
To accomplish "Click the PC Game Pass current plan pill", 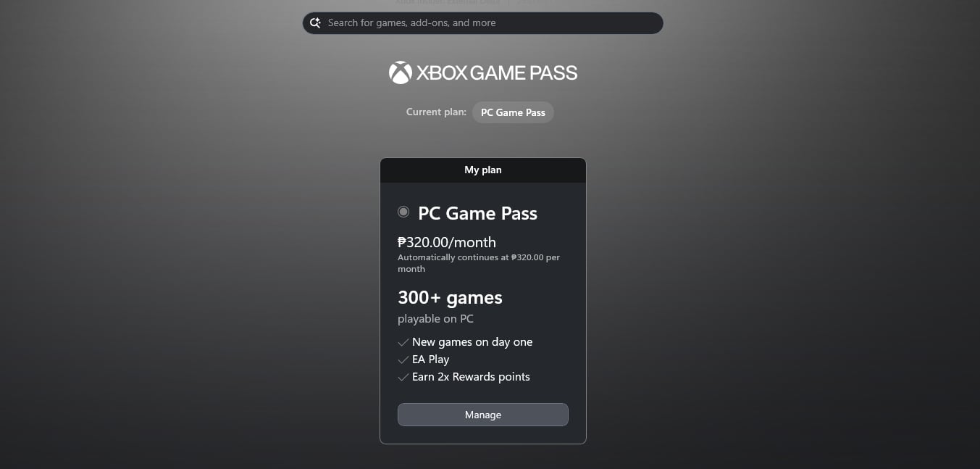I will (x=513, y=112).
